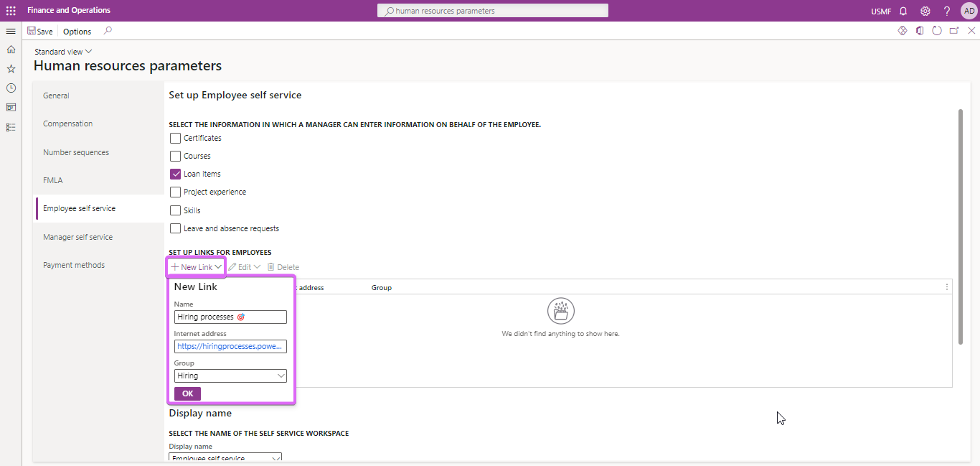Refresh the page with the refresh icon
The width and height of the screenshot is (980, 466).
tap(937, 31)
